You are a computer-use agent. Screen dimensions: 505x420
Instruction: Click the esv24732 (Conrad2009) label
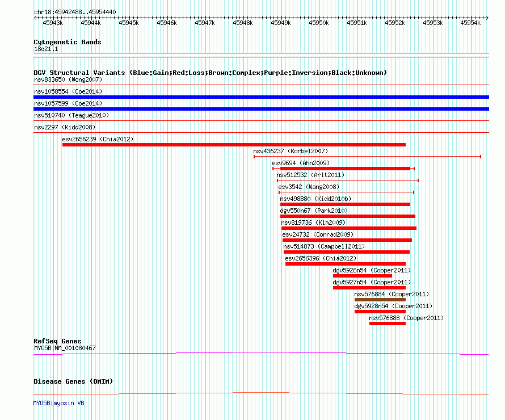click(318, 234)
